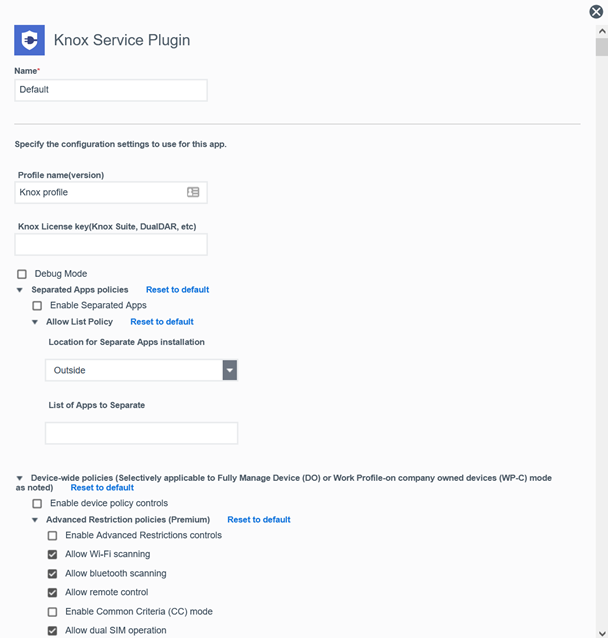The width and height of the screenshot is (608, 638).
Task: Uncheck Allow Wi-Fi scanning
Action: 53,554
